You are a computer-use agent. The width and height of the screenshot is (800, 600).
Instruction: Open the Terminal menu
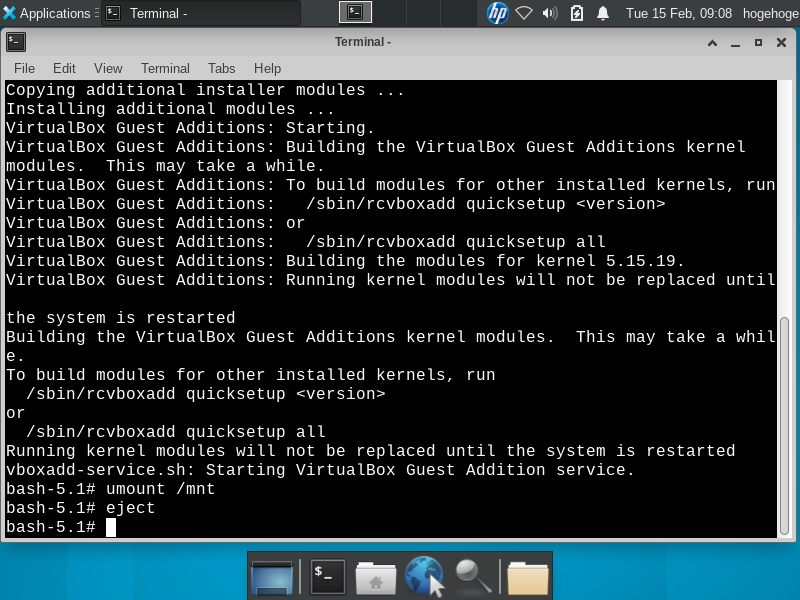coord(165,68)
